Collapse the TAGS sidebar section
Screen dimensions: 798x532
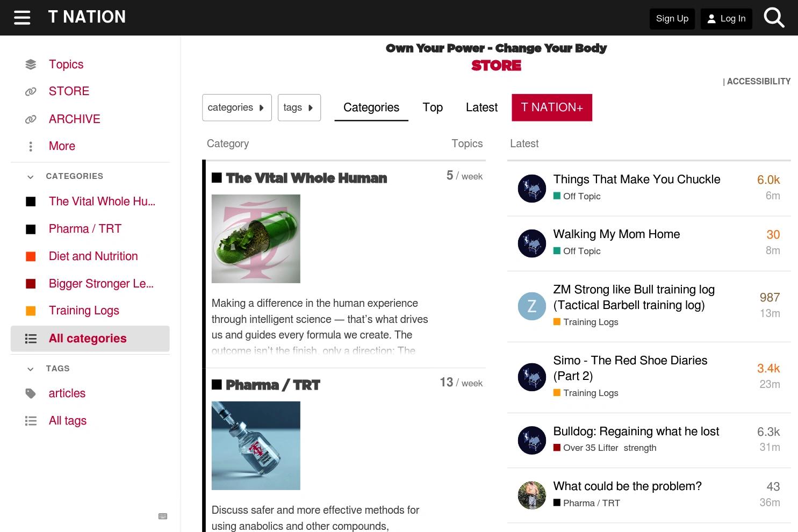tap(31, 369)
